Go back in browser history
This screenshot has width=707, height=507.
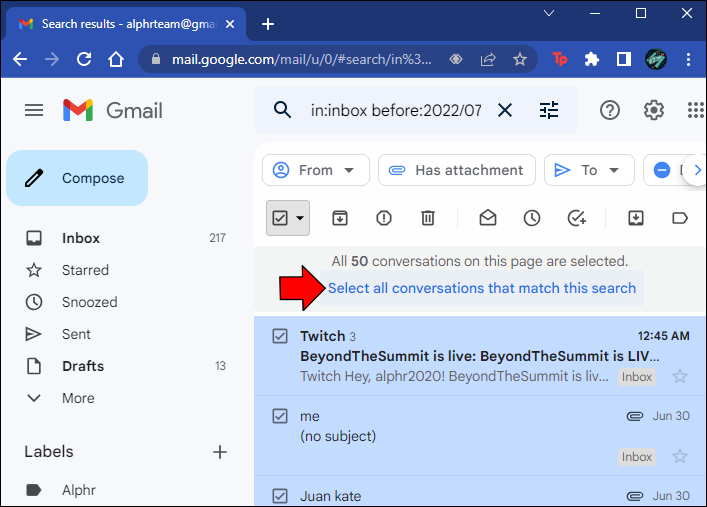(x=20, y=59)
